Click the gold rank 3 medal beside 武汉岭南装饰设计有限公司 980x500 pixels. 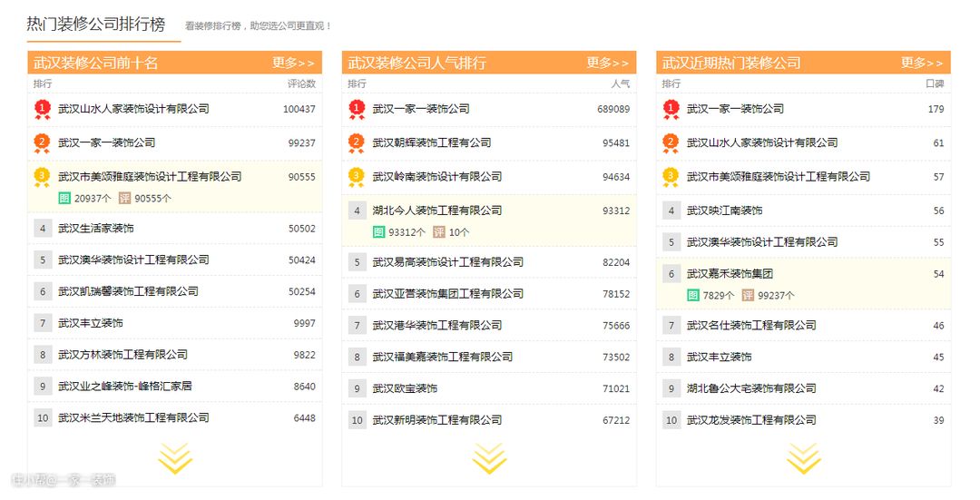[357, 176]
